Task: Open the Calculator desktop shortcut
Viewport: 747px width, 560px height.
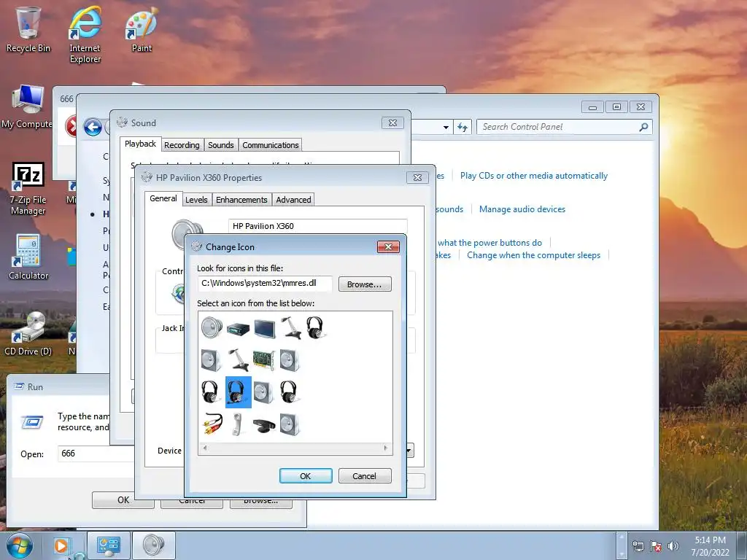Action: (x=28, y=257)
